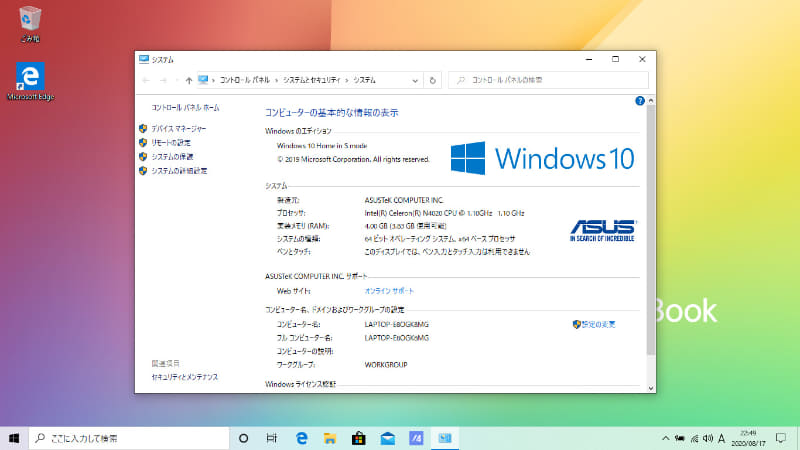Image resolution: width=800 pixels, height=450 pixels.
Task: Open the purple slash app on the taskbar
Action: 416,438
